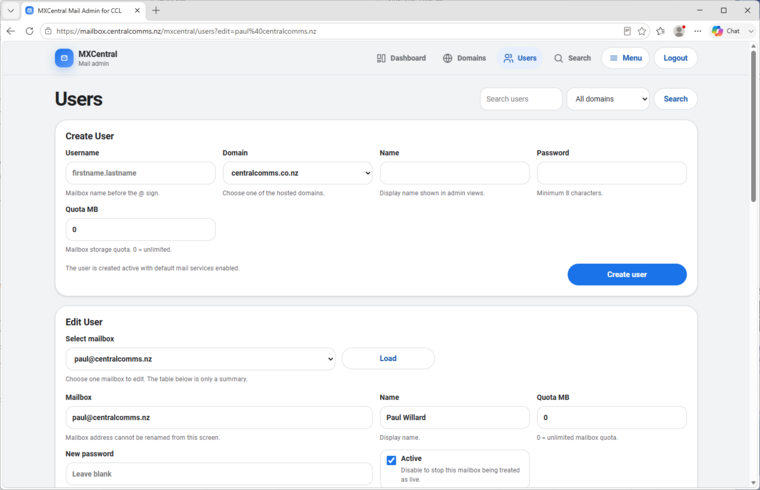The image size is (760, 490).
Task: Click the Search button next to filters
Action: pyautogui.click(x=675, y=99)
